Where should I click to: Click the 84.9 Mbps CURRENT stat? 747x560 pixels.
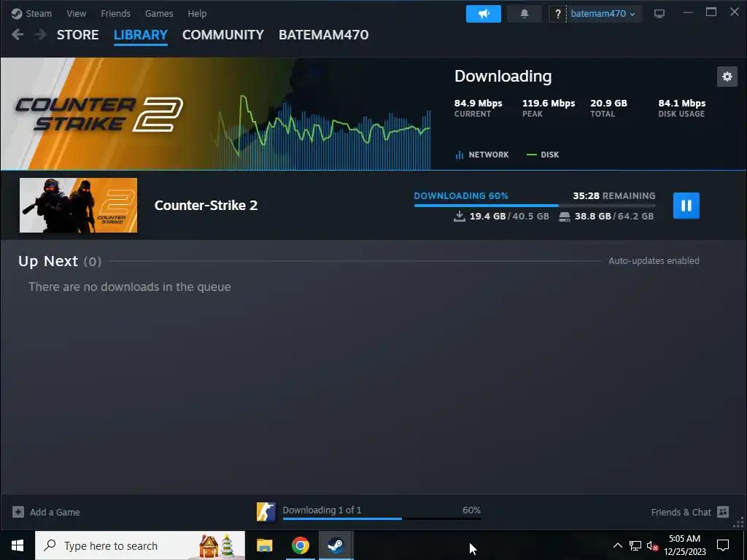click(x=478, y=108)
